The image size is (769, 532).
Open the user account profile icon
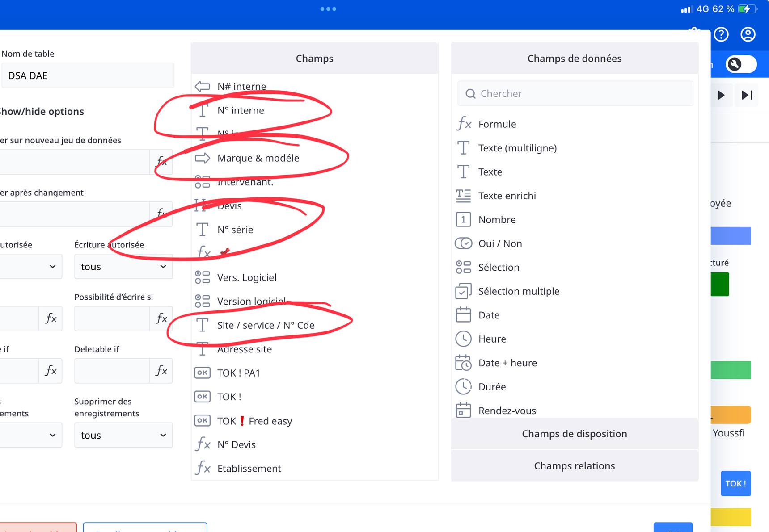(748, 34)
